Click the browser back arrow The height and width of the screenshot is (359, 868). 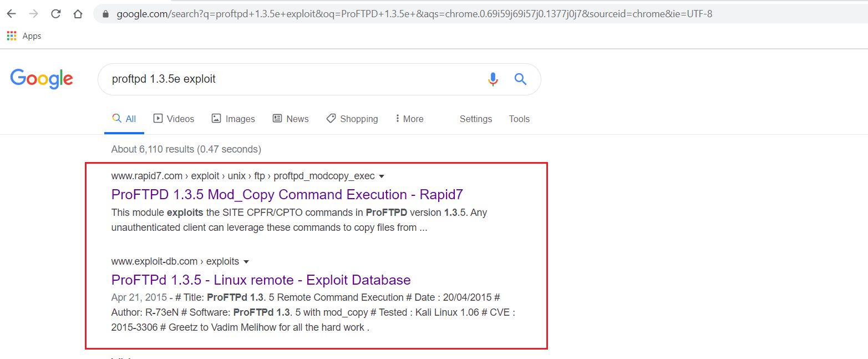[12, 14]
